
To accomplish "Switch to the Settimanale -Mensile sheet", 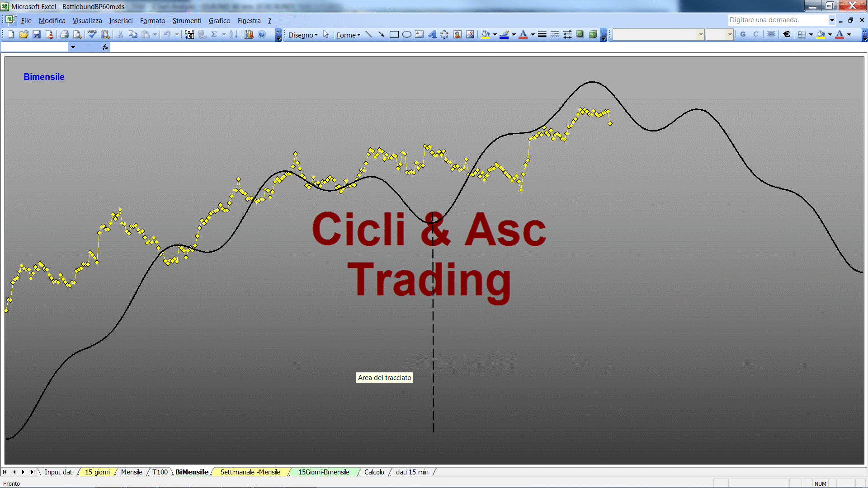I will tap(250, 472).
